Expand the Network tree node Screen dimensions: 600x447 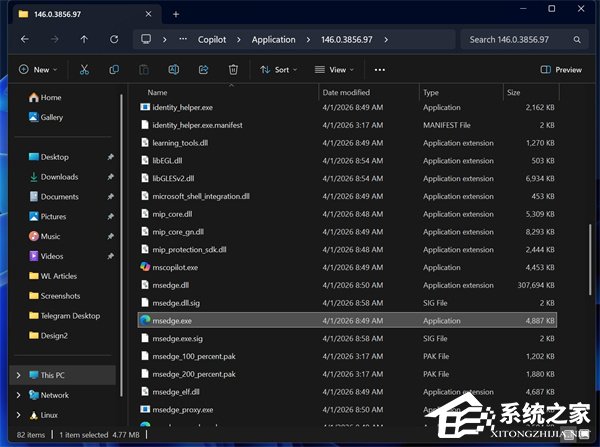(18, 395)
